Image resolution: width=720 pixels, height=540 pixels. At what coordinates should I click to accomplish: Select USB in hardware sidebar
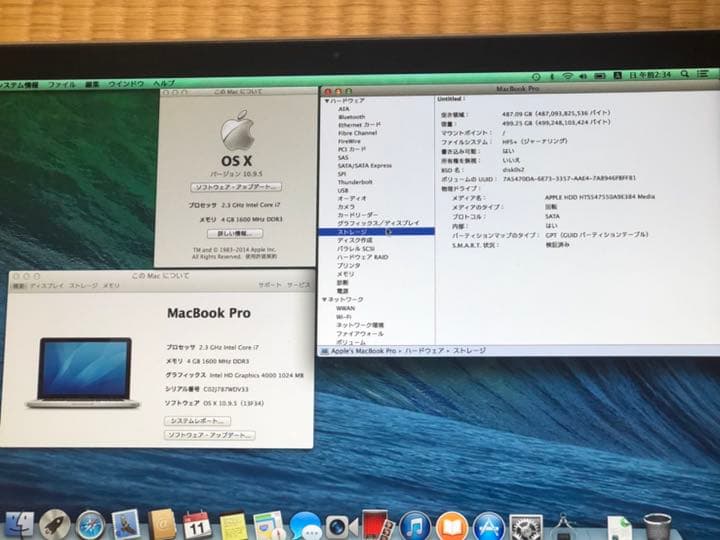pyautogui.click(x=343, y=191)
